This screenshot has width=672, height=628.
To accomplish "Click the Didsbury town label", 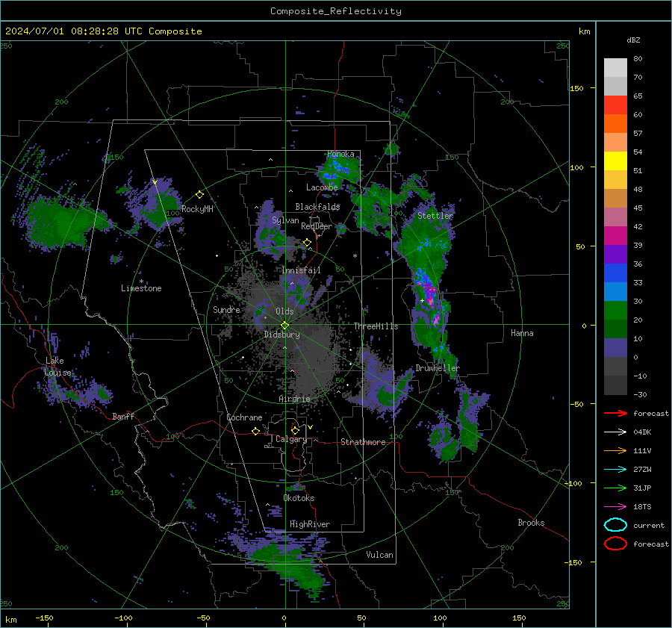I will click(x=281, y=335).
